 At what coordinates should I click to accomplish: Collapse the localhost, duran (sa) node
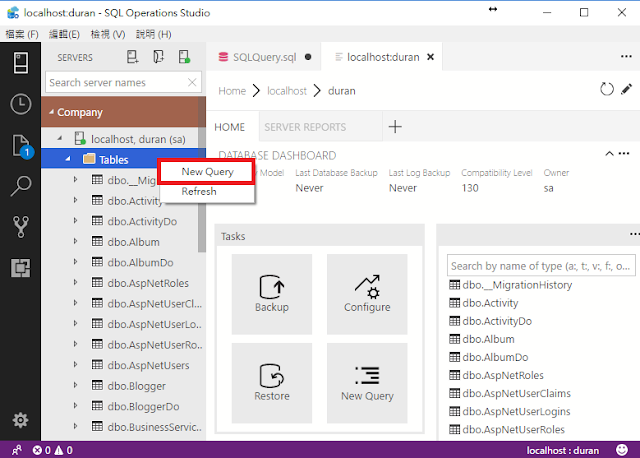click(60, 139)
